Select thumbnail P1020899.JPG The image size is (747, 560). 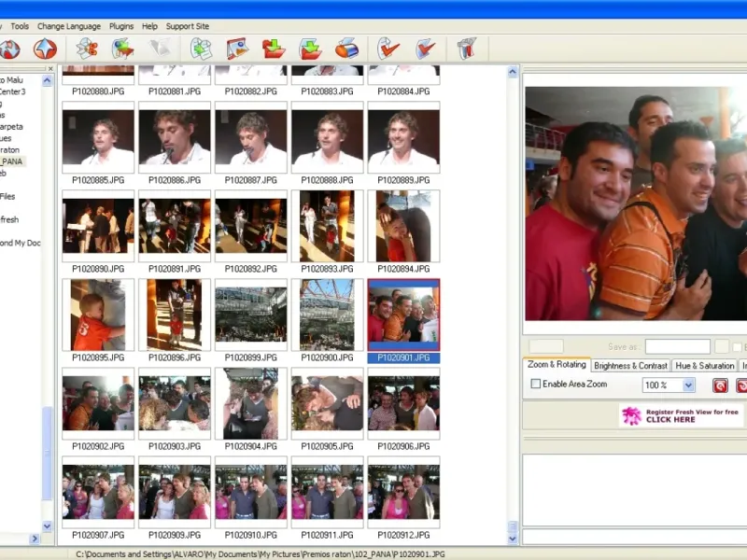[x=251, y=315]
